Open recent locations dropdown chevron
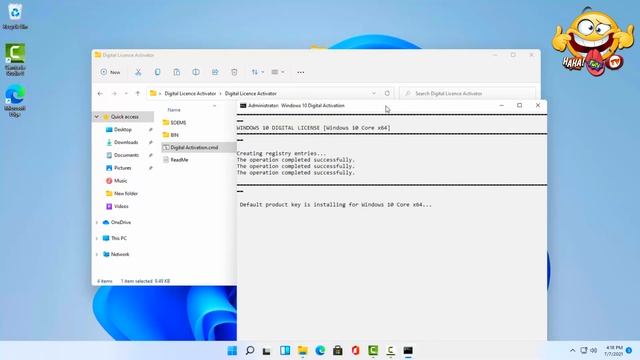Image resolution: width=640 pixels, height=360 pixels. tap(126, 93)
